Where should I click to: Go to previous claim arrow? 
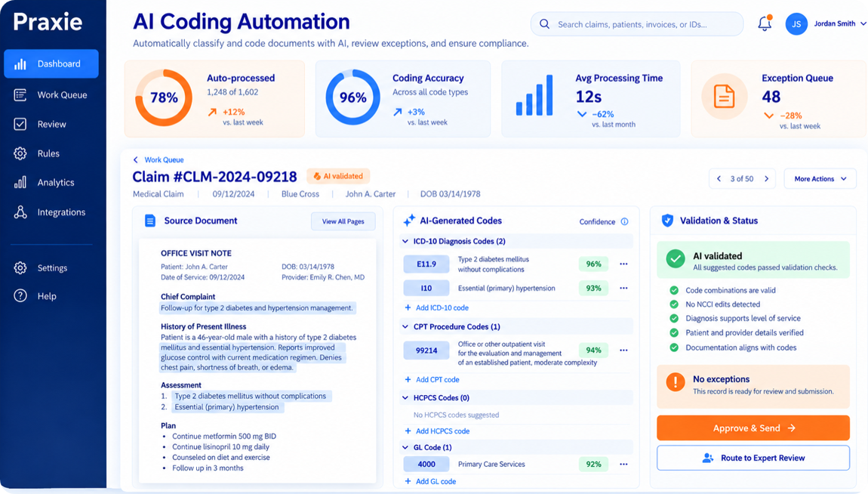[x=719, y=179]
